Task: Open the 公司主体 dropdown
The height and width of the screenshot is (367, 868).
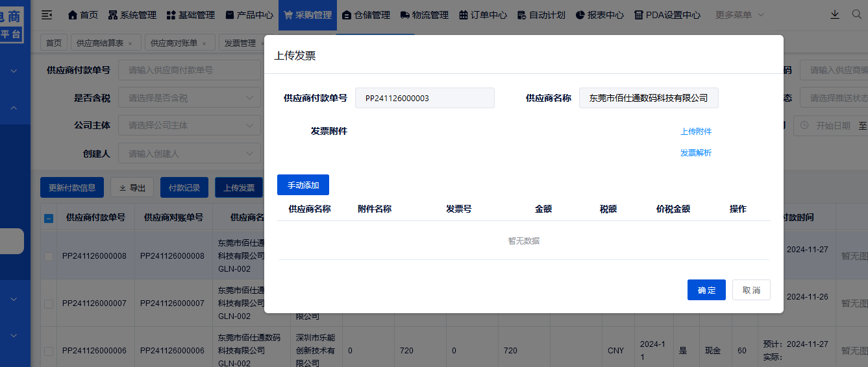Action: click(190, 125)
